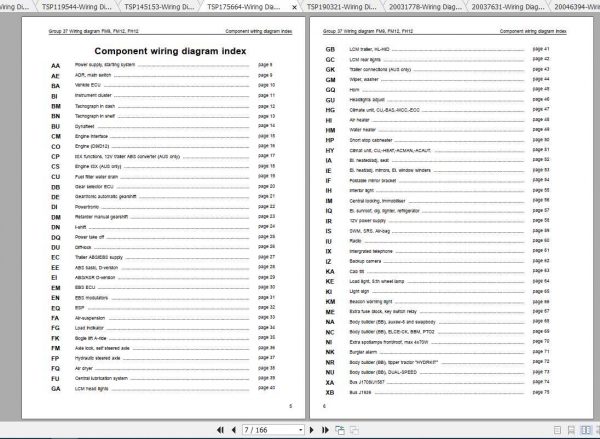The image size is (600, 439).
Task: Open the TSP190321-Wiring Di... tab
Action: coord(341,7)
